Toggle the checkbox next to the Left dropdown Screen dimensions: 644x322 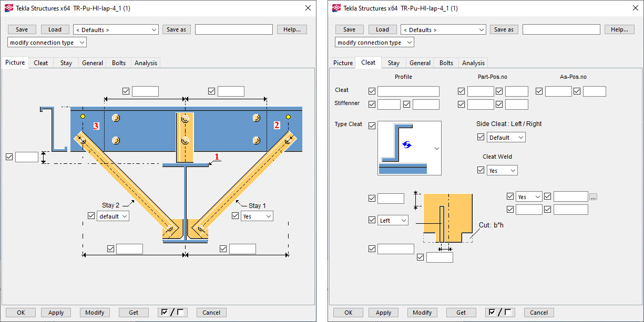(372, 221)
